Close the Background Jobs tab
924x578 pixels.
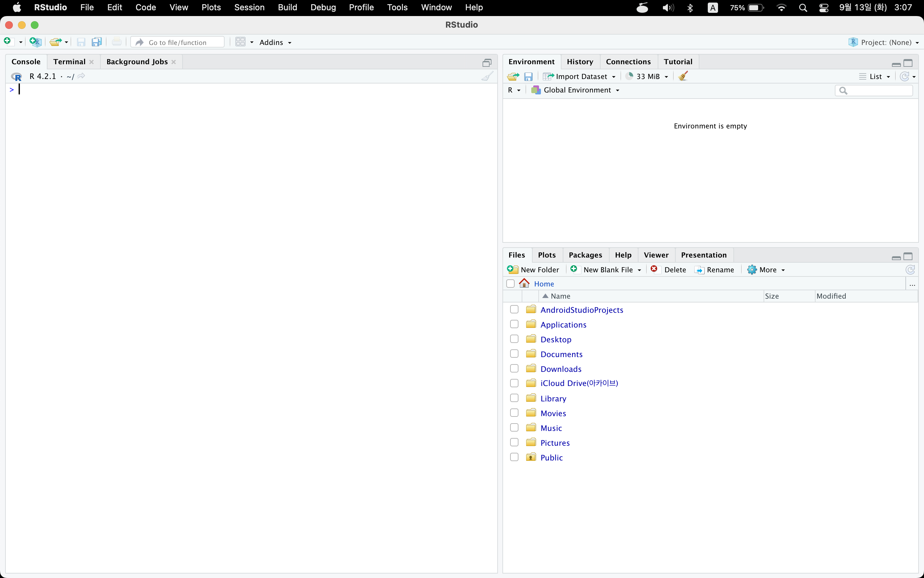pyautogui.click(x=174, y=62)
